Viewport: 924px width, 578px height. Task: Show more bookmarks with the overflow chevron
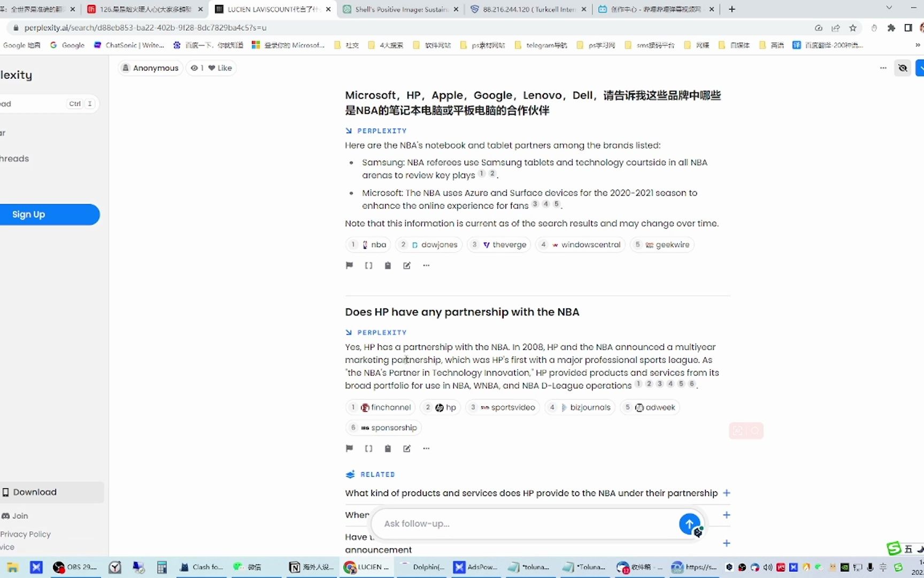coord(918,45)
